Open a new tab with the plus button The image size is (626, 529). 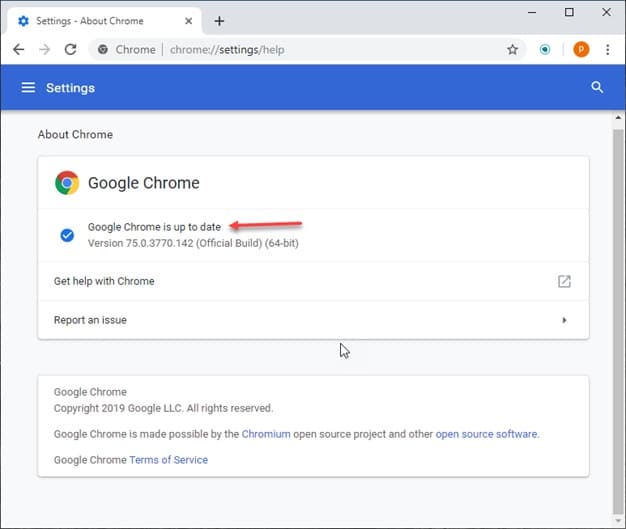(219, 21)
